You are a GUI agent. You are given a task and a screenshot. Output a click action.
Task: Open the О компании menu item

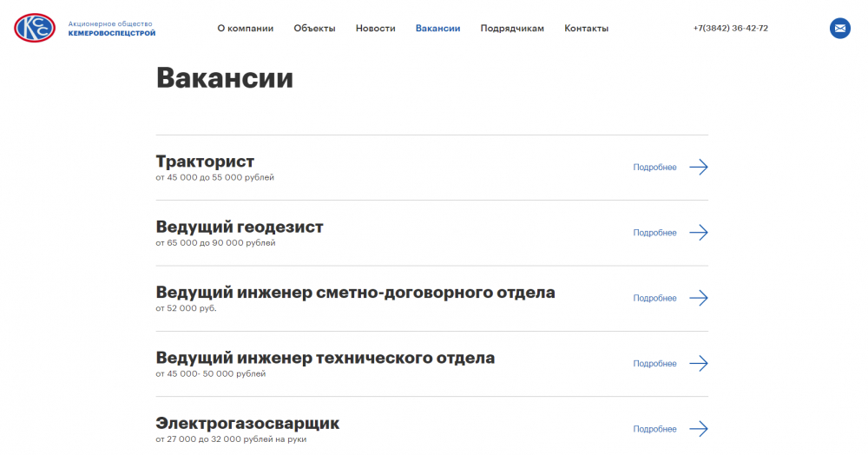coord(246,29)
